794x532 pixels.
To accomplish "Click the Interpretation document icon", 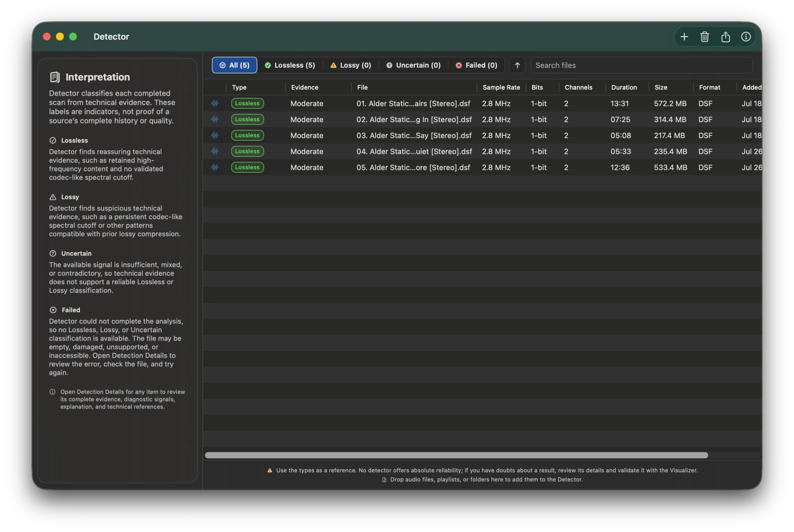I will pyautogui.click(x=55, y=77).
